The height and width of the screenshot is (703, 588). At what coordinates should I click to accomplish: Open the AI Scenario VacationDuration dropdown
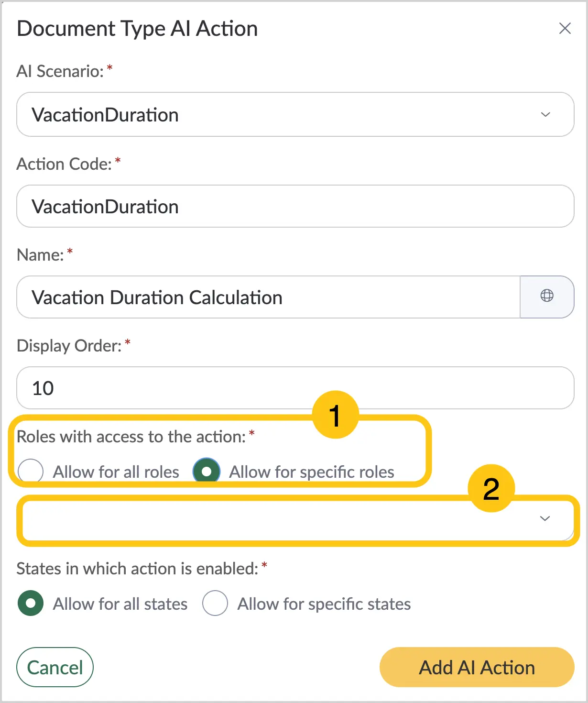pos(295,115)
